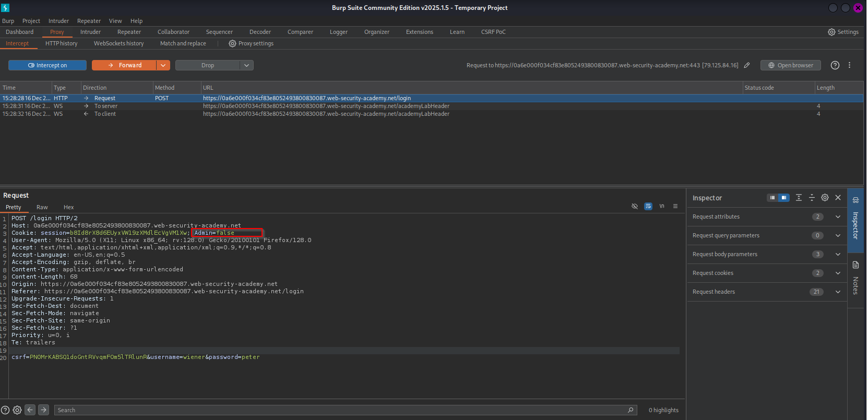Switch to the HTTP history tab

(61, 43)
